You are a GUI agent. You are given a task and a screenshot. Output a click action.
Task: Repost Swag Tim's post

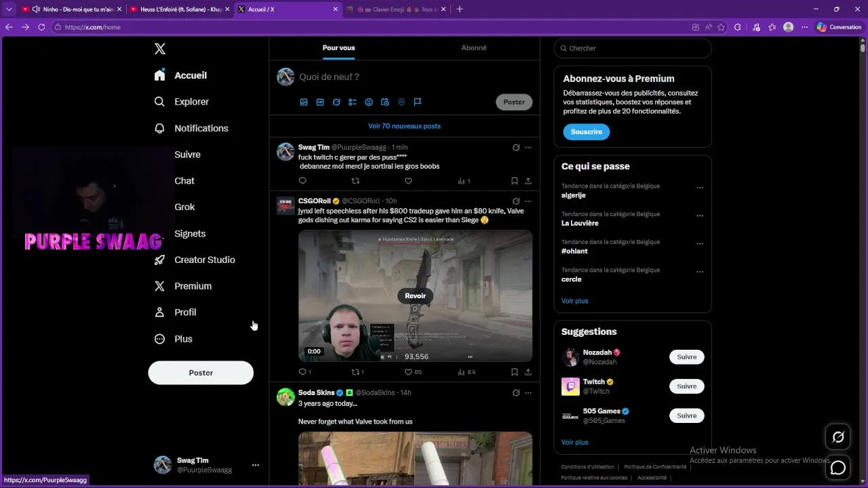(x=355, y=181)
